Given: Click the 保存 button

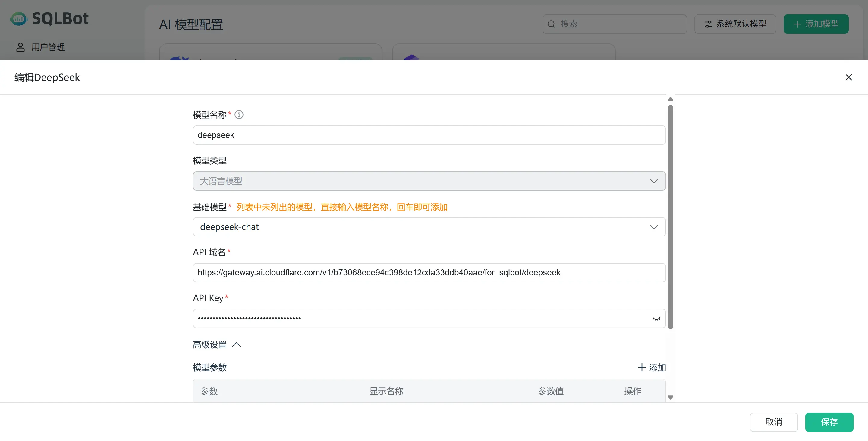Looking at the screenshot, I should click(829, 422).
